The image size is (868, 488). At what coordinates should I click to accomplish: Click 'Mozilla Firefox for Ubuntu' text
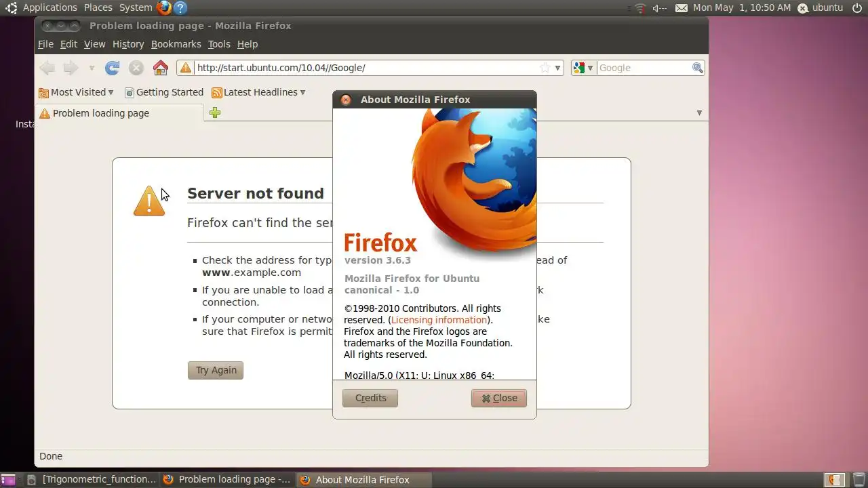(412, 279)
